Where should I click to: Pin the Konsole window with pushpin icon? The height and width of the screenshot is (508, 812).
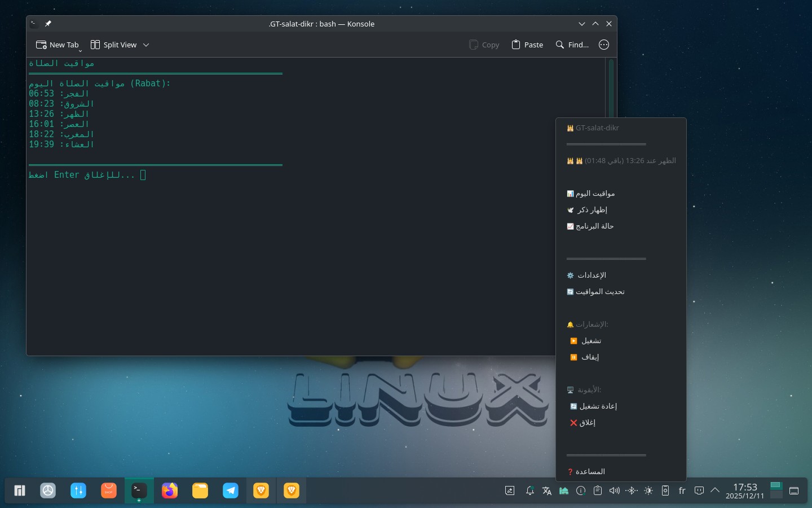48,24
